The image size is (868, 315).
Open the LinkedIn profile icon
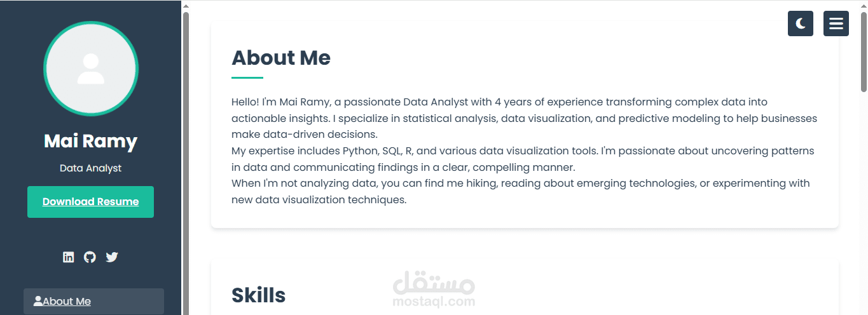(x=69, y=257)
